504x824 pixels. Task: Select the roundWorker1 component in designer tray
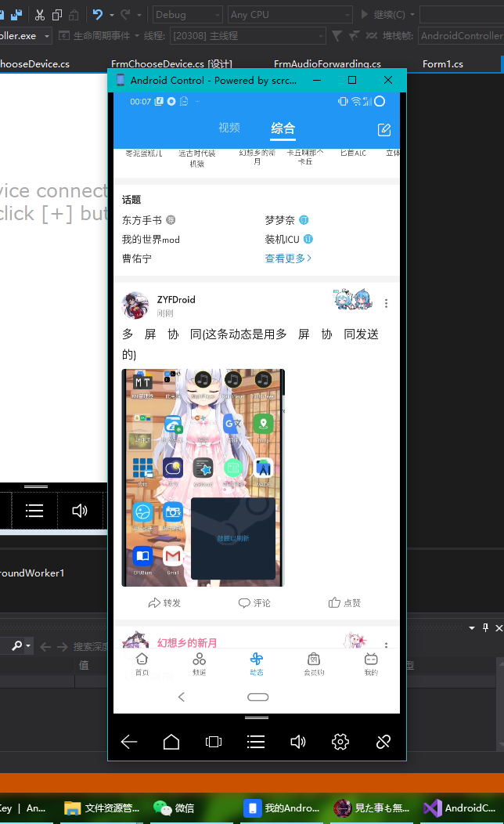click(32, 573)
